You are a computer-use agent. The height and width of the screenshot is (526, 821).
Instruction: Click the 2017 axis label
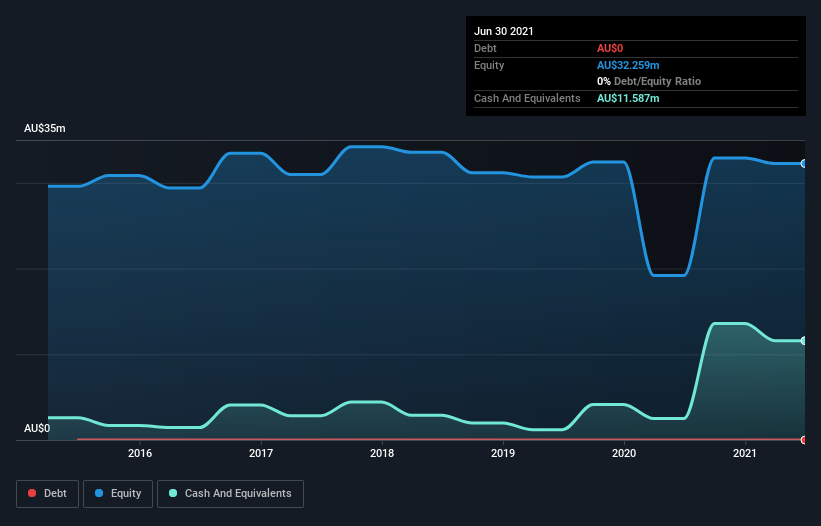(261, 453)
